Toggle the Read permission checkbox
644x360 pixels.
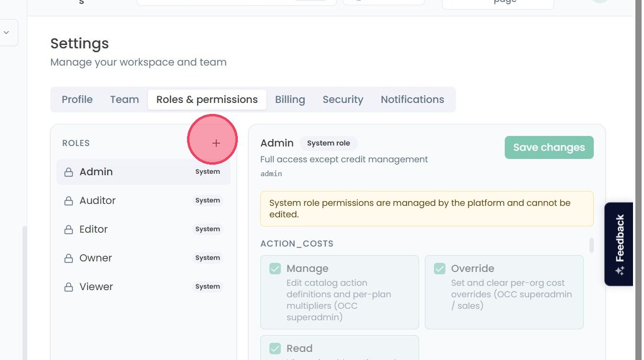[275, 349]
